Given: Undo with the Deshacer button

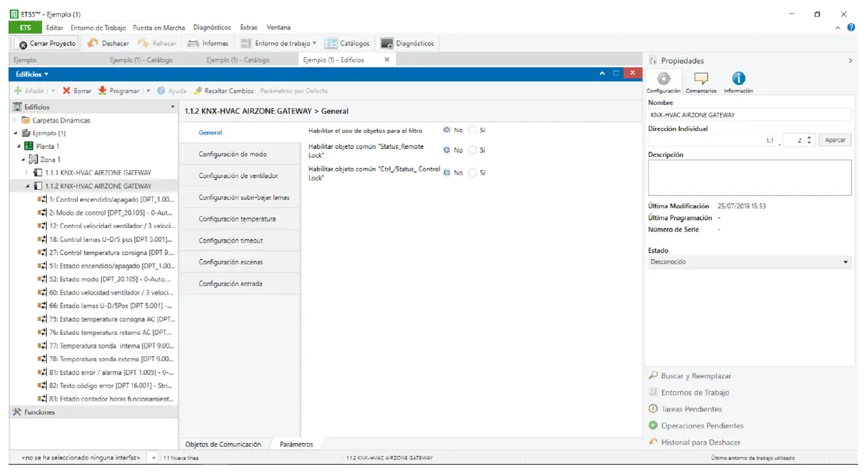Looking at the screenshot, I should pyautogui.click(x=109, y=44).
